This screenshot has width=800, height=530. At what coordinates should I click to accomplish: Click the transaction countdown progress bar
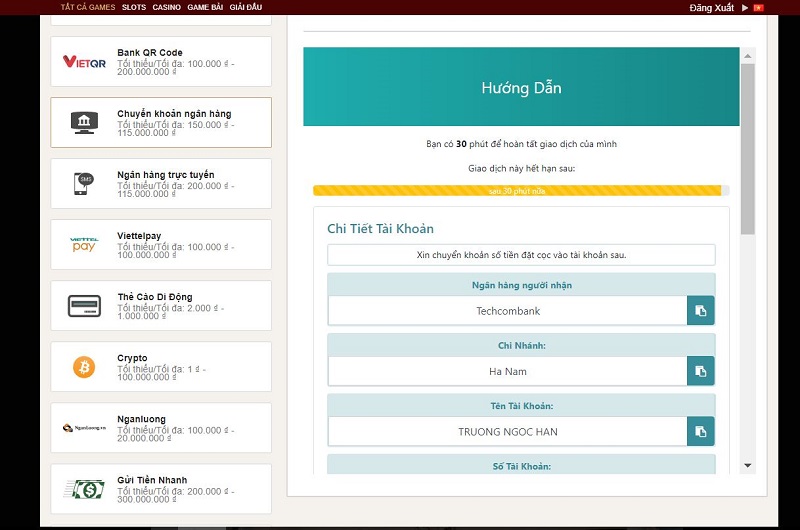[520, 190]
